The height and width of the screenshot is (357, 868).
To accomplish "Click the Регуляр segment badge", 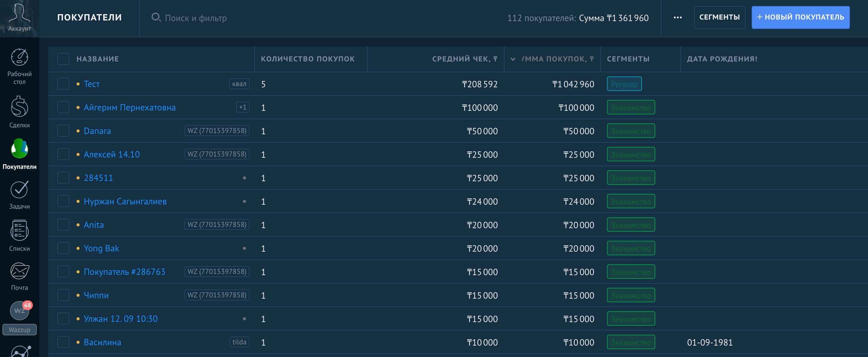I will [624, 84].
